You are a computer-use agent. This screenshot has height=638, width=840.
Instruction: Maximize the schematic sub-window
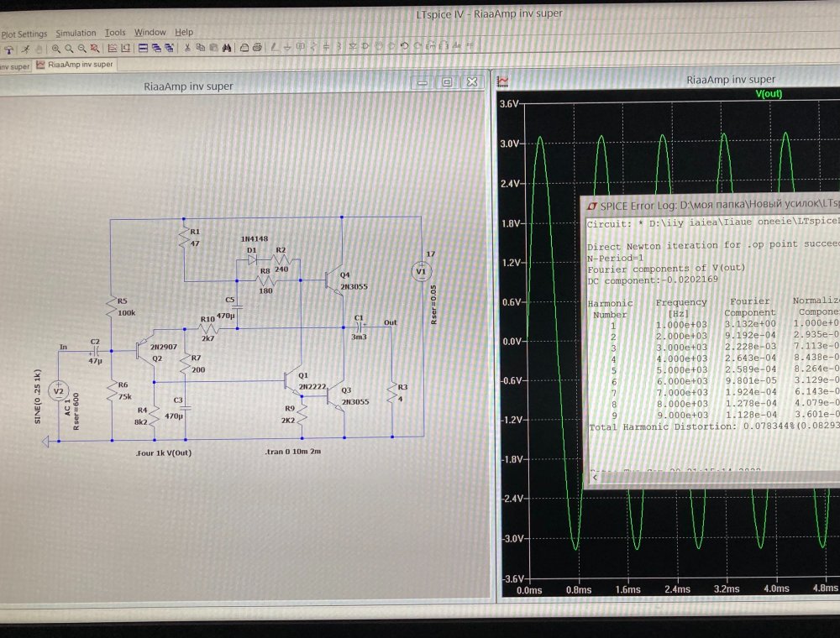tap(447, 82)
